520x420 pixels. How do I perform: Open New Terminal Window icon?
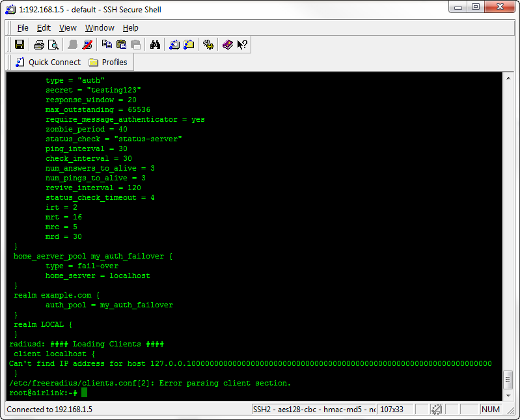point(174,44)
